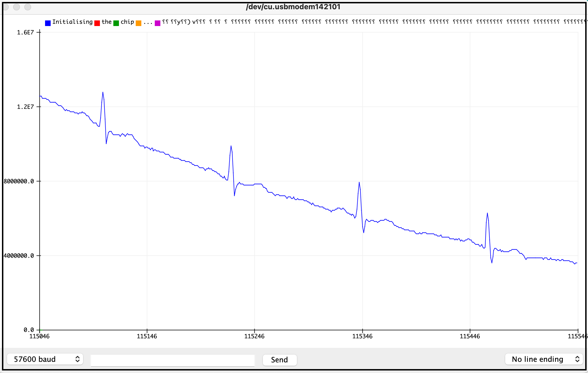The image size is (588, 373).
Task: Click the orange '...' legend swatch
Action: 139,23
